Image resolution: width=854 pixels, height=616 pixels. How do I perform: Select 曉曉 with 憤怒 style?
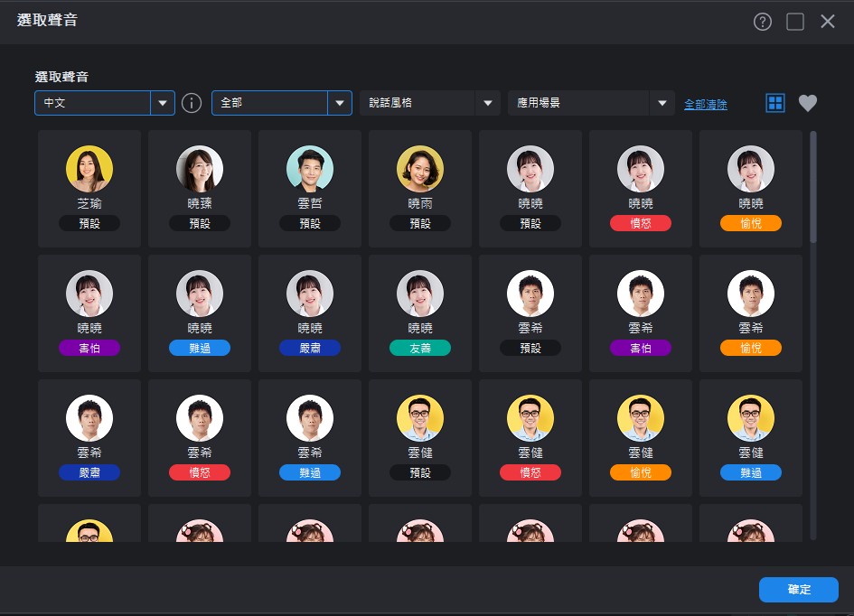coord(641,188)
